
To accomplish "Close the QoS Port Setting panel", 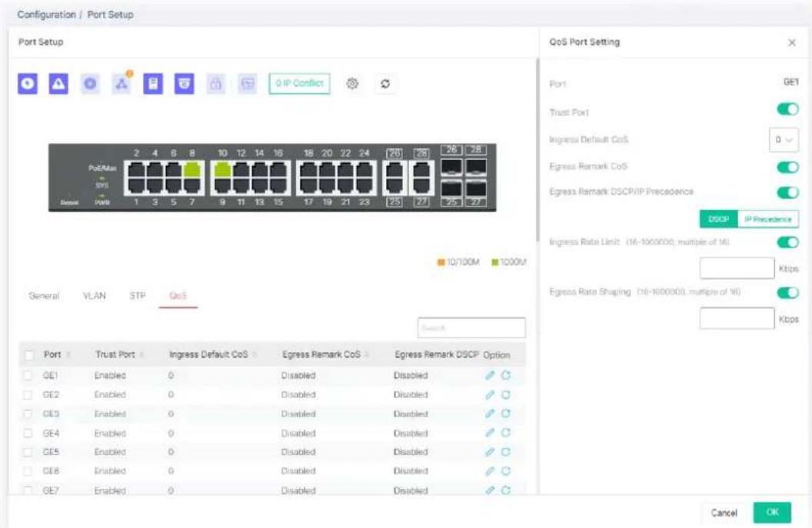I will [792, 42].
